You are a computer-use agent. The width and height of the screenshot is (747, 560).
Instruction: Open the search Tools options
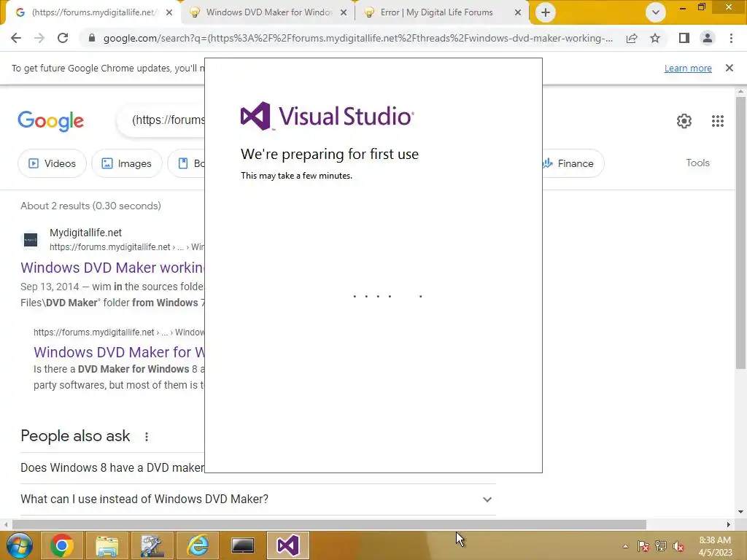697,163
